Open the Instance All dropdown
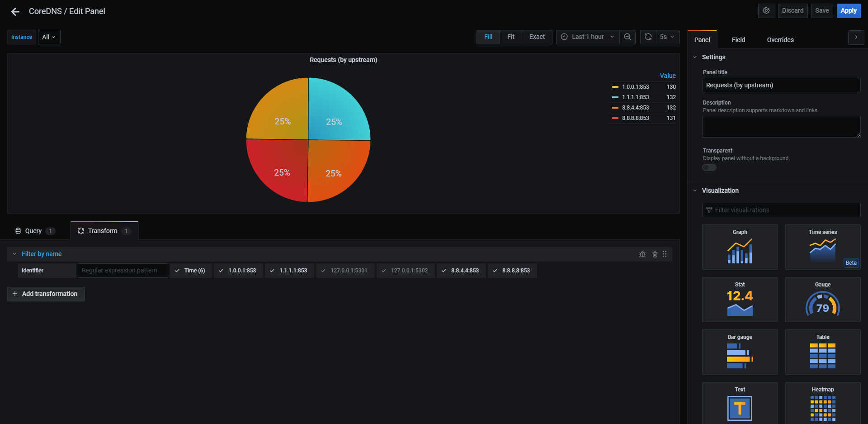Viewport: 868px width, 424px height. [49, 37]
